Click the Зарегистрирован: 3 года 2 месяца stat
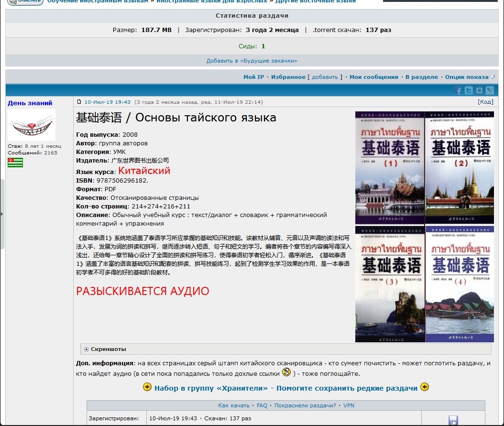The height and width of the screenshot is (426, 504). [241, 30]
